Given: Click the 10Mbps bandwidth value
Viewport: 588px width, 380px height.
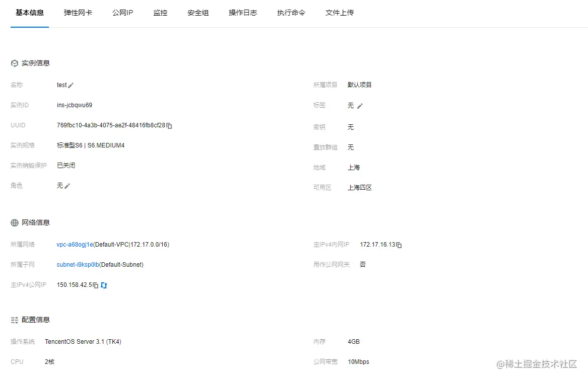Looking at the screenshot, I should pyautogui.click(x=359, y=362).
